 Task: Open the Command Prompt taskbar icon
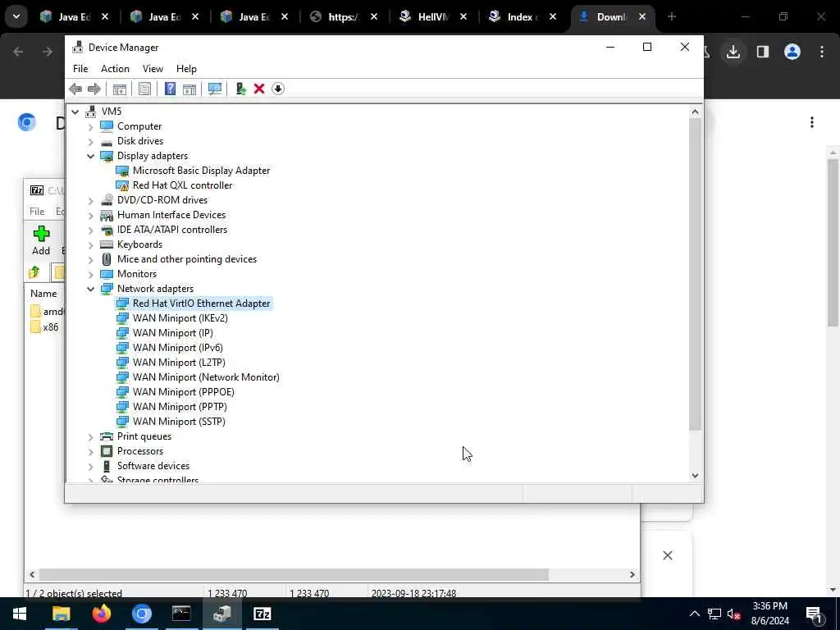click(181, 614)
